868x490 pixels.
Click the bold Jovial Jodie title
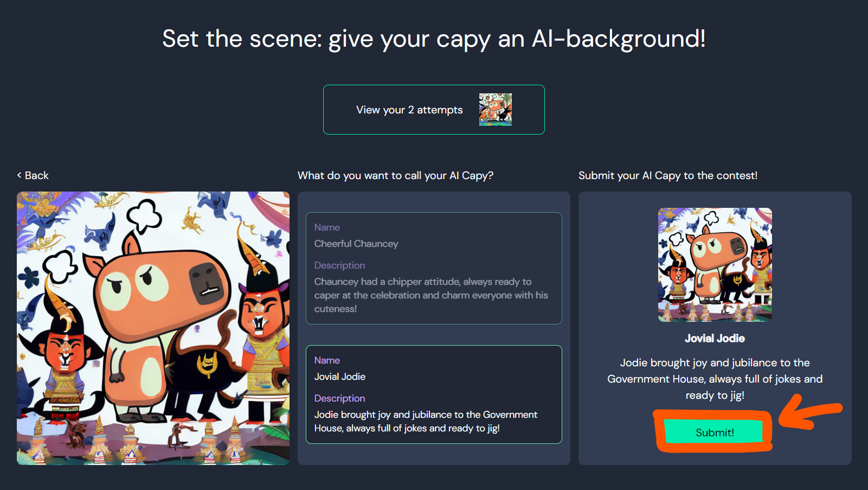tap(715, 339)
